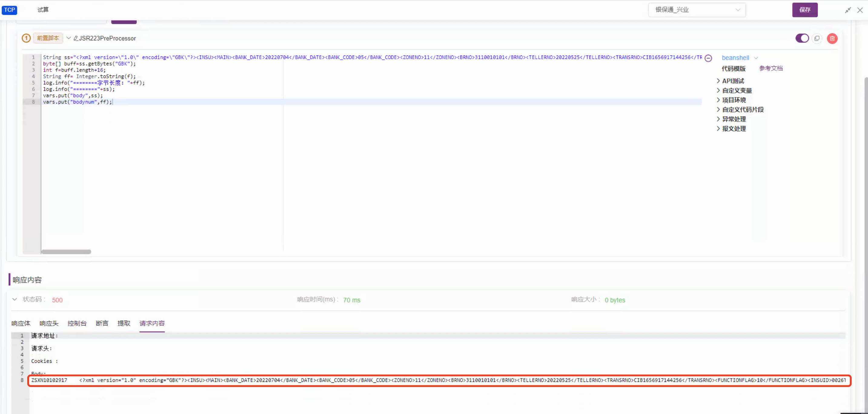Open the 提取 tab
Viewport: 868px width, 414px height.
point(124,323)
